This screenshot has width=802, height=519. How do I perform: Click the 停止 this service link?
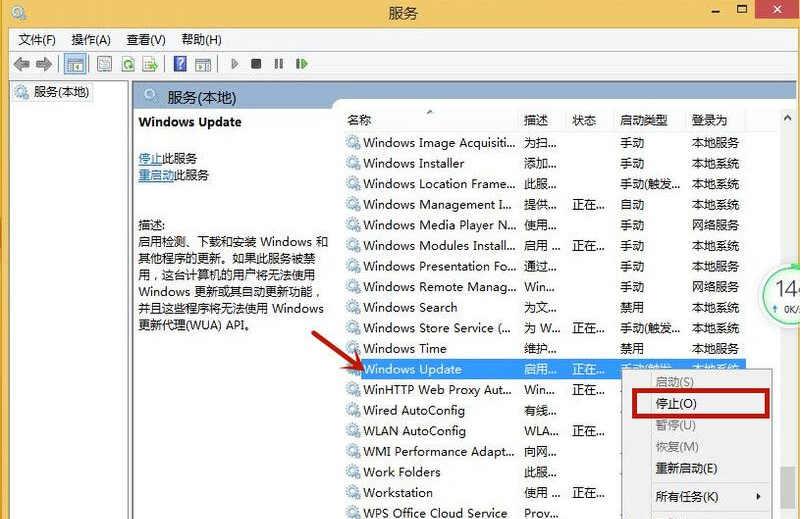150,159
